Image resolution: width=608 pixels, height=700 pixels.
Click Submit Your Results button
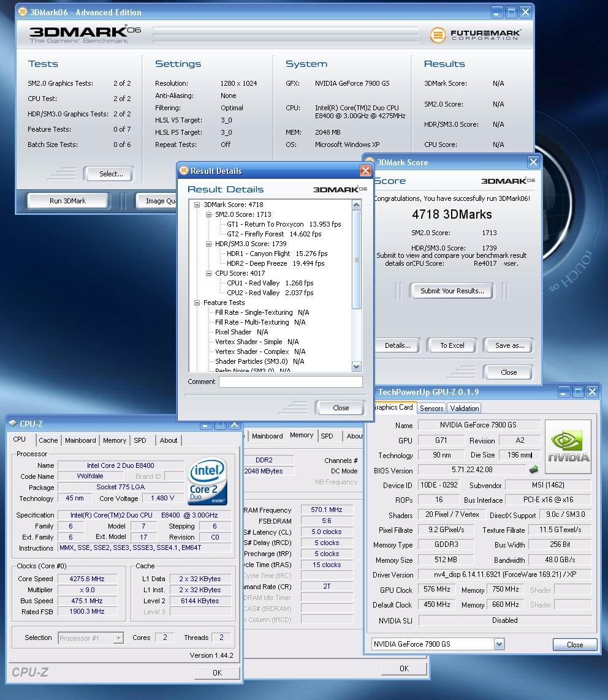coord(452,291)
